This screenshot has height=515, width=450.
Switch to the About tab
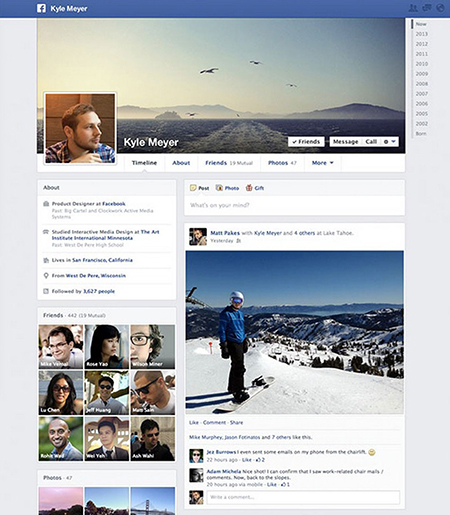[181, 163]
